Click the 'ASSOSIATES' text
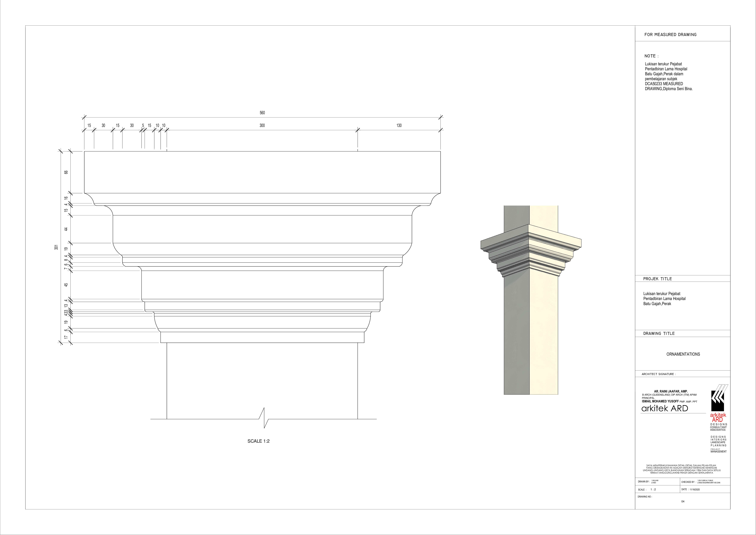This screenshot has height=535, width=756. pos(718,430)
